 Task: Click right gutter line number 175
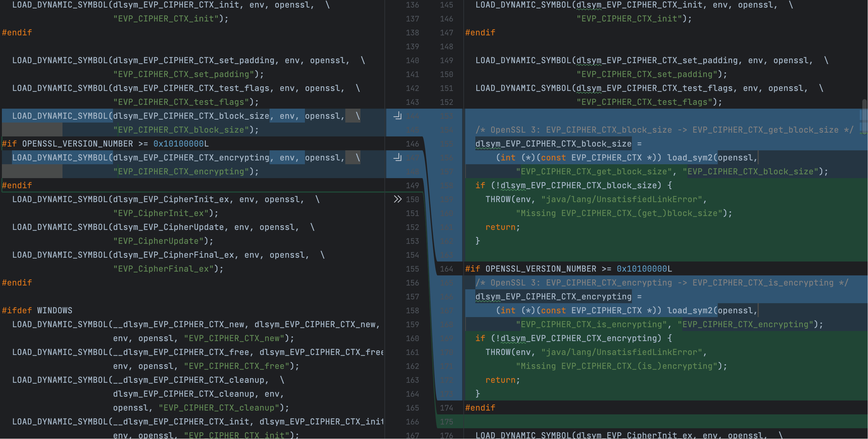tap(446, 421)
